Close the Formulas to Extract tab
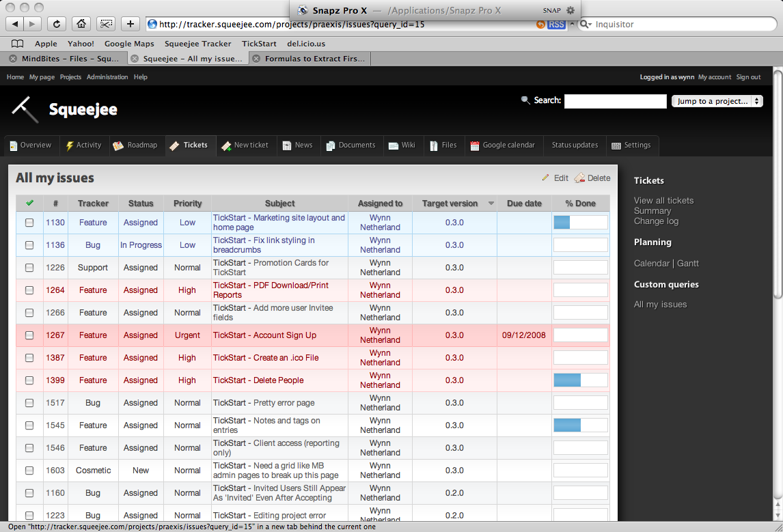 pos(256,59)
